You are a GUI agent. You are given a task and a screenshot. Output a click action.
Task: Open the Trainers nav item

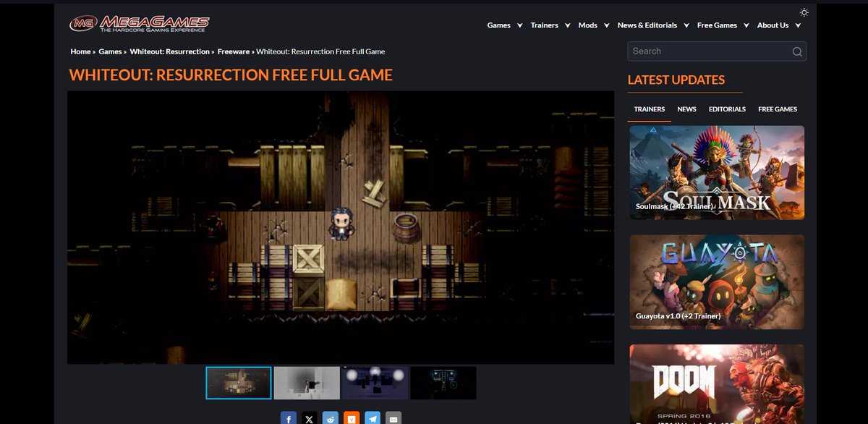coord(545,25)
